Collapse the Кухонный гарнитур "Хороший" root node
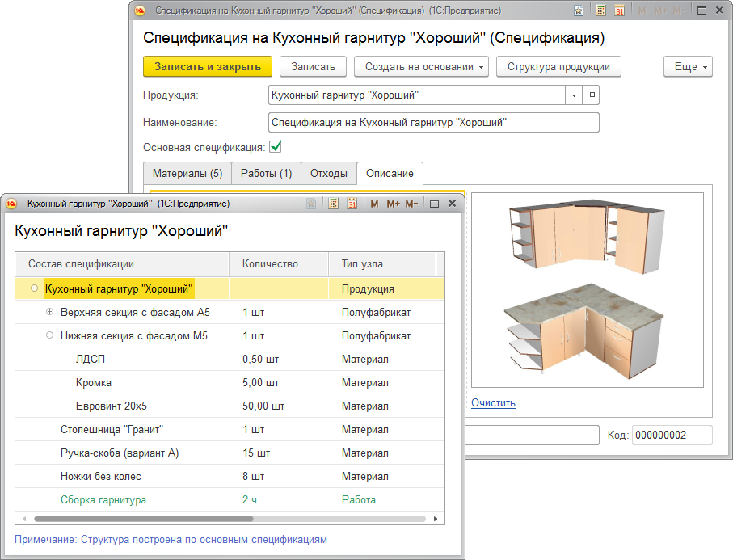This screenshot has height=560, width=733. [34, 288]
